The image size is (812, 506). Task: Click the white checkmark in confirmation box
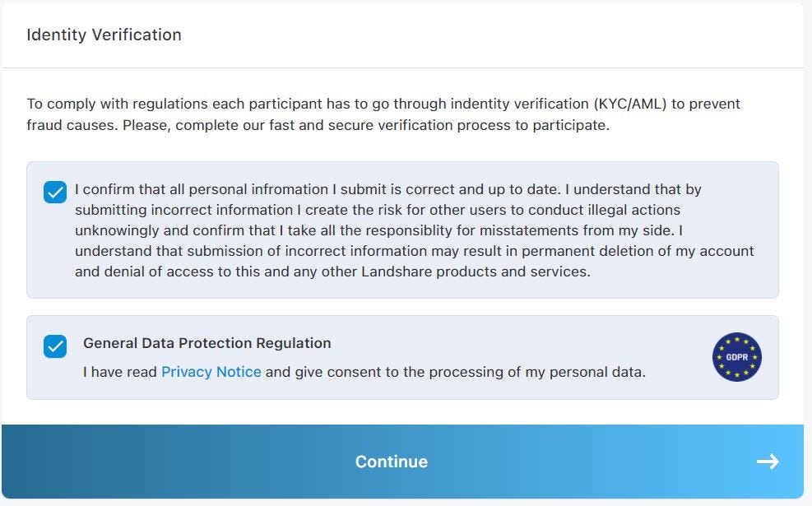coord(55,193)
